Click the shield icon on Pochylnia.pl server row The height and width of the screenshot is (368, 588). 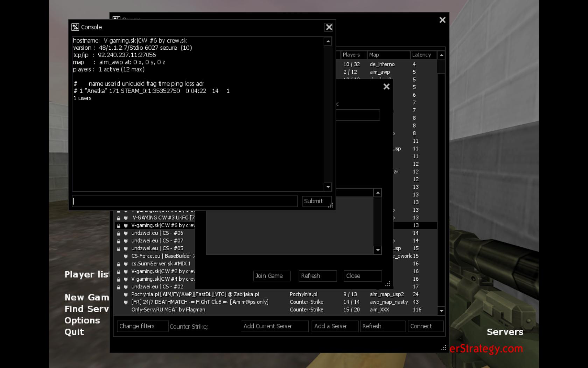pyautogui.click(x=126, y=295)
